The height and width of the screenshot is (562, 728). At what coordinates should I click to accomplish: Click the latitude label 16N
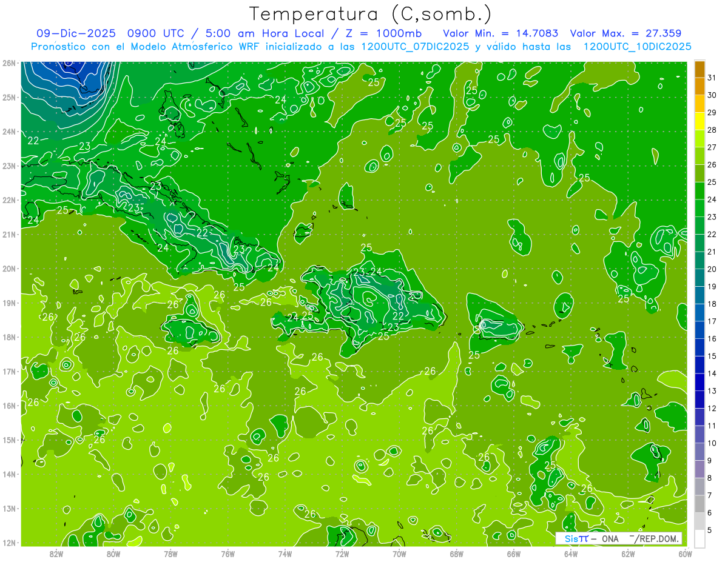pos(9,406)
